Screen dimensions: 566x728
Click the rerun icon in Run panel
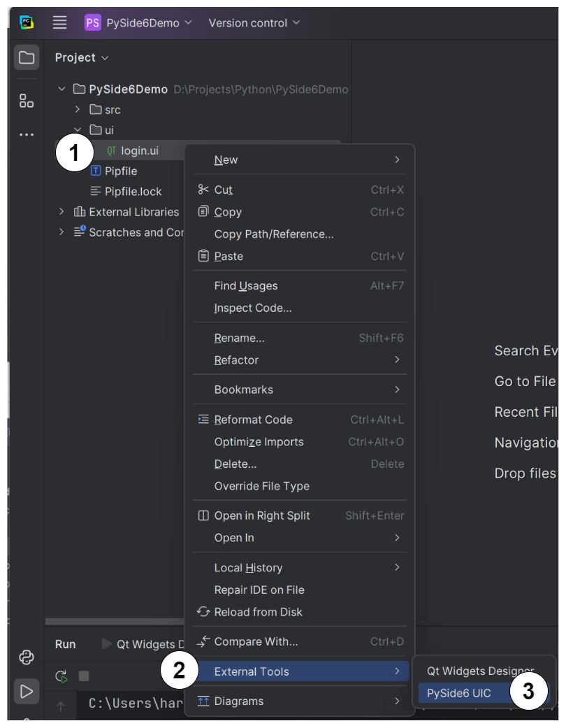(61, 676)
